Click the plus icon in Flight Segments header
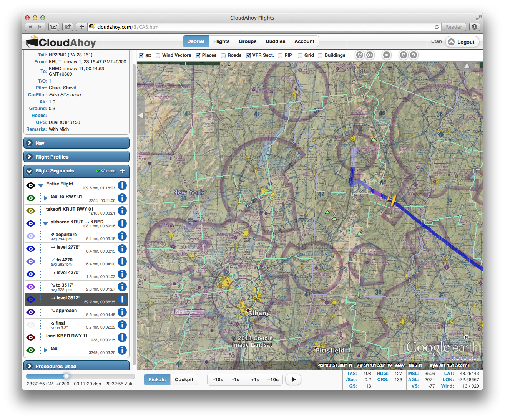The width and height of the screenshot is (505, 420). click(123, 171)
